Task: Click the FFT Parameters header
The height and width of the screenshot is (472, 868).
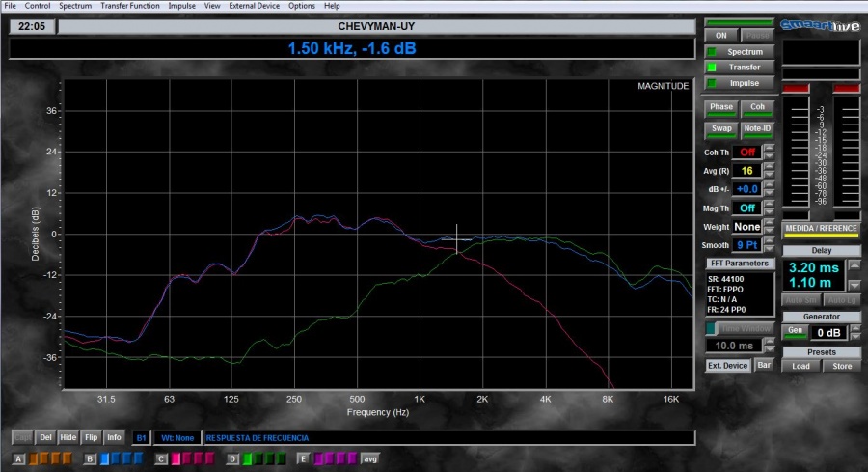Action: tap(739, 263)
